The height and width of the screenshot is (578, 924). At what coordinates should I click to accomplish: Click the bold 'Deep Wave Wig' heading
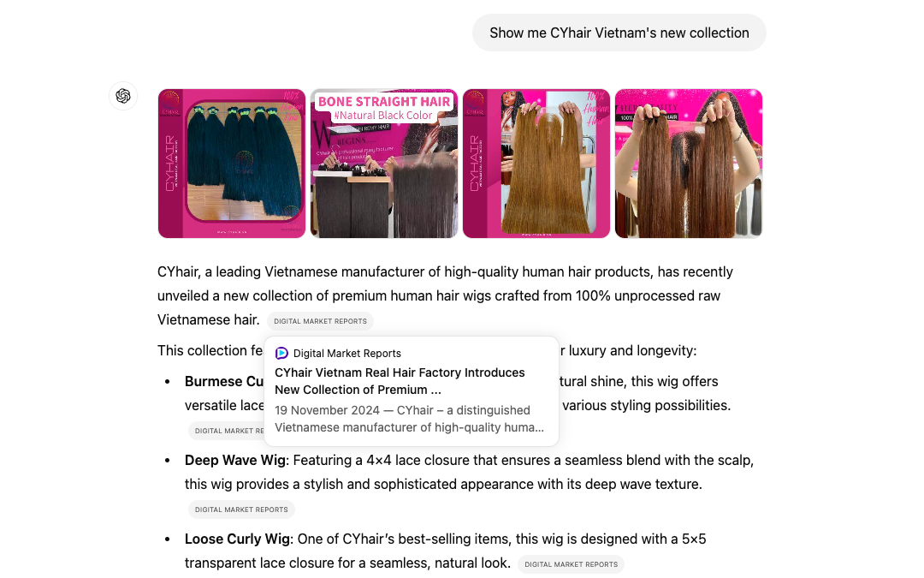click(x=235, y=460)
